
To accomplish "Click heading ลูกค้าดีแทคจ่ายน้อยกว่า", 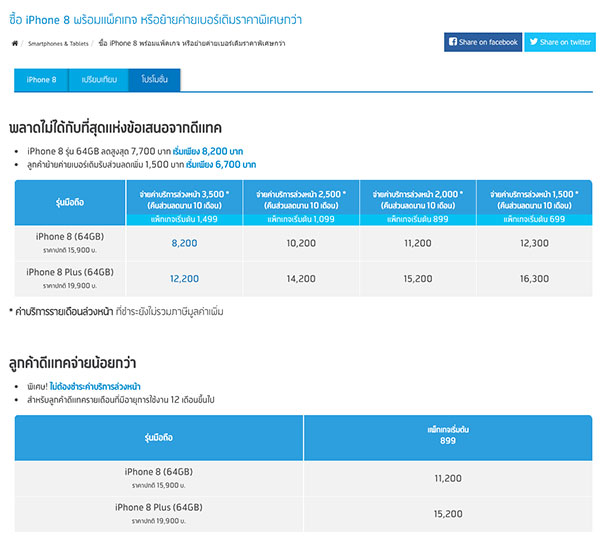I will (x=72, y=363).
